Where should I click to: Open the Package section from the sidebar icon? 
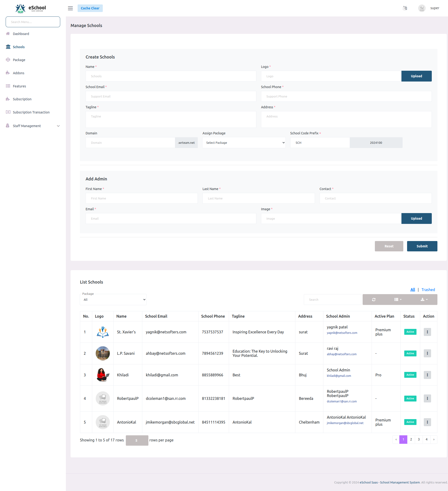(x=8, y=60)
